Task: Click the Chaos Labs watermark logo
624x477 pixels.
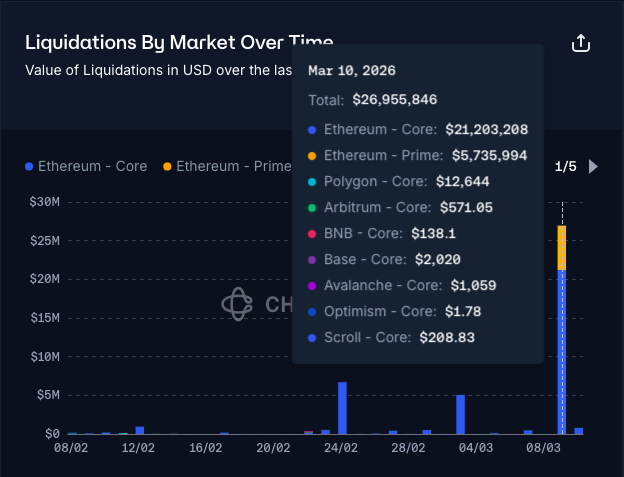Action: tap(237, 304)
